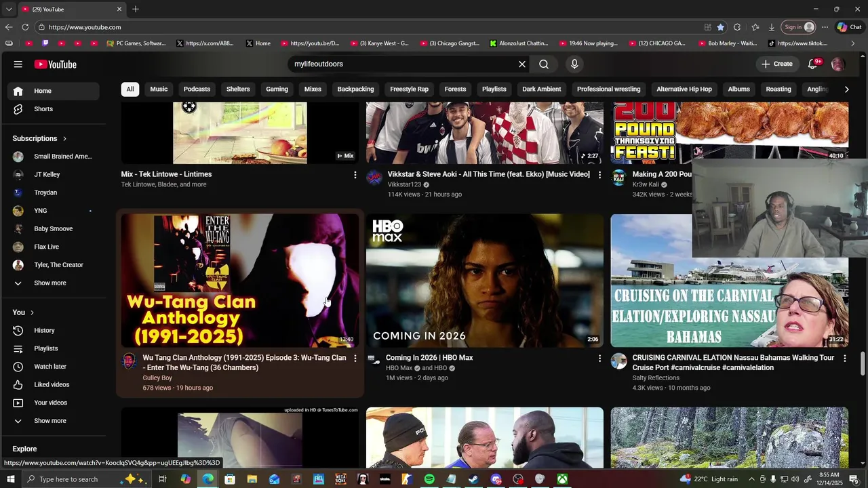Select the Dark Ambient filter chip
The width and height of the screenshot is (868, 488).
pyautogui.click(x=542, y=89)
